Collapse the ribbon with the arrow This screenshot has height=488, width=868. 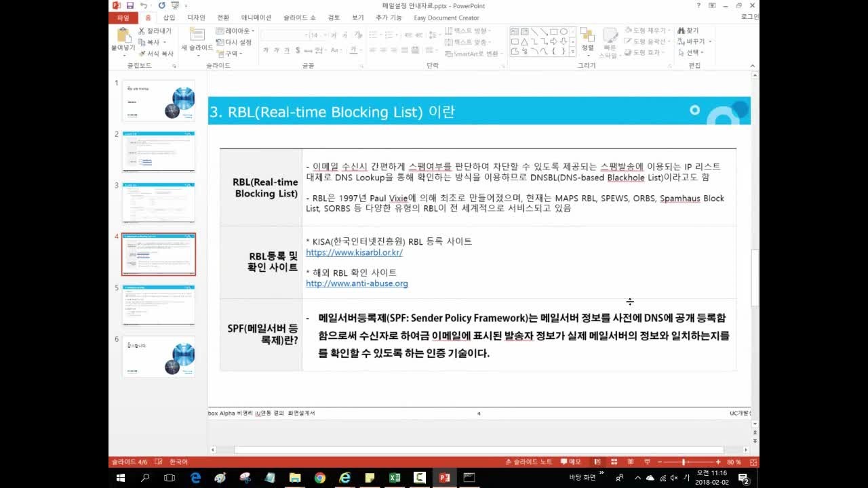pyautogui.click(x=753, y=66)
